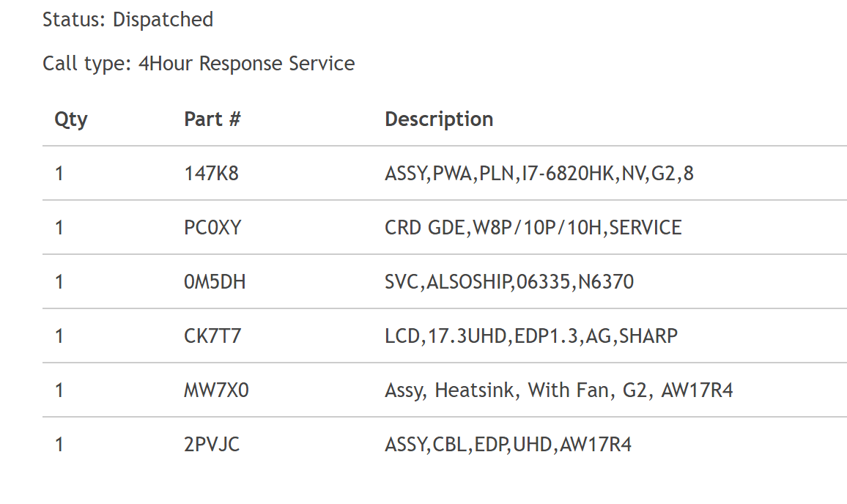Select the ASSY,CBL,EDP,UHD,AW17R4 description
847x504 pixels.
pos(508,445)
